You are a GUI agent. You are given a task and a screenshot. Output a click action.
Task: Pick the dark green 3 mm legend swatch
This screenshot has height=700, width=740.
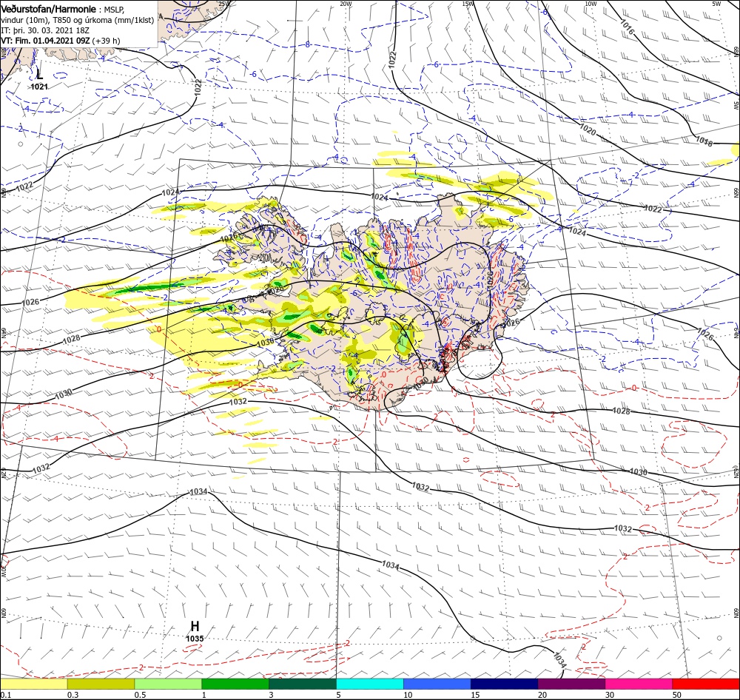tap(303, 684)
